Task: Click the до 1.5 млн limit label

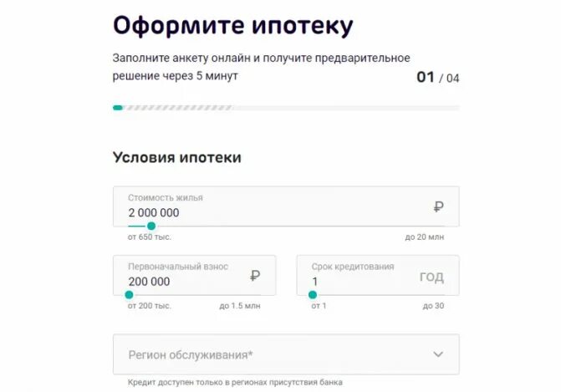Action: pos(240,306)
